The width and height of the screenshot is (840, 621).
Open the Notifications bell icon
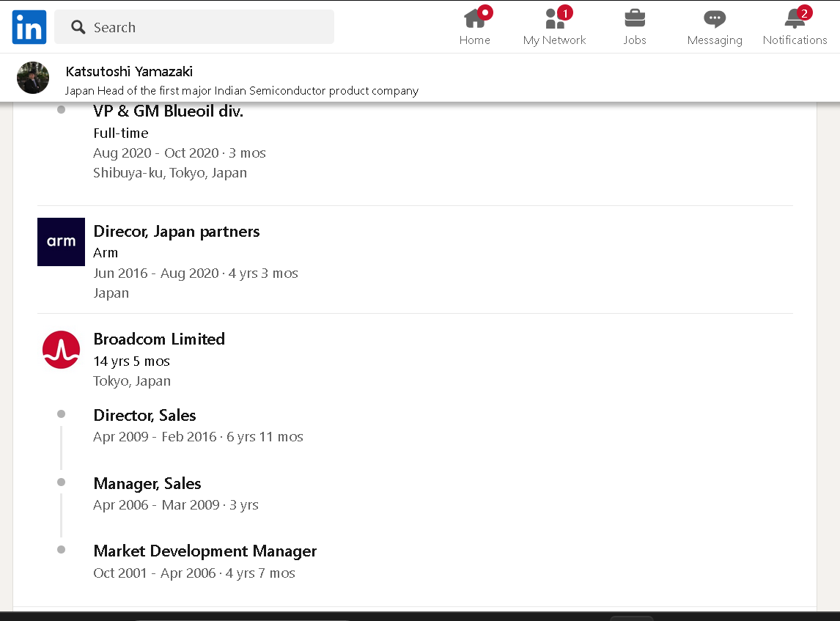coord(795,18)
